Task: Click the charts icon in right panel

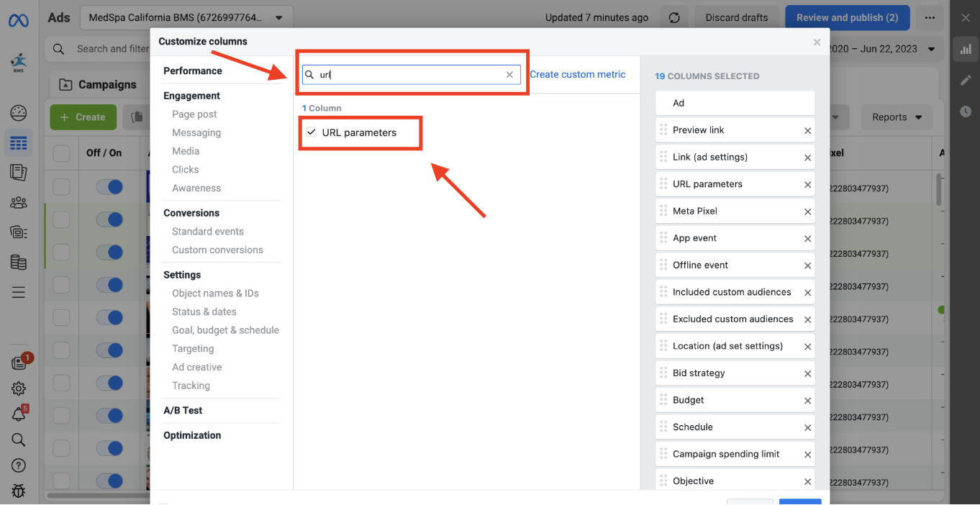Action: point(966,50)
